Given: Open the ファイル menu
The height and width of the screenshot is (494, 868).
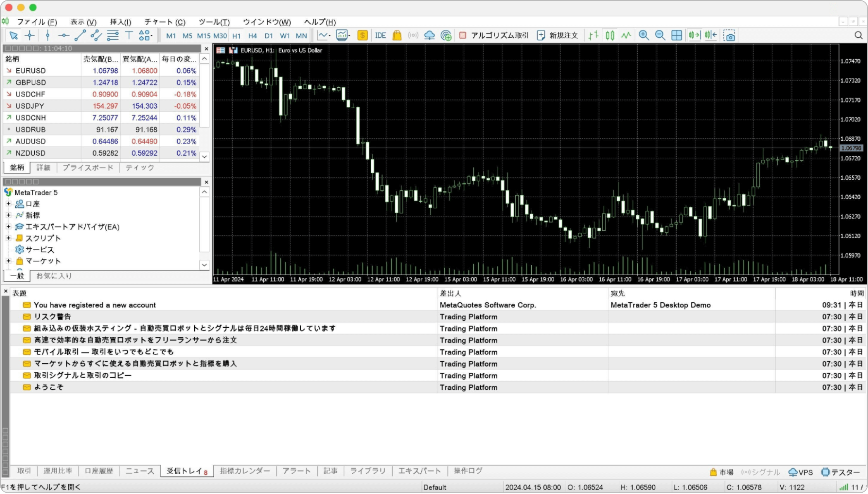Looking at the screenshot, I should coord(37,22).
